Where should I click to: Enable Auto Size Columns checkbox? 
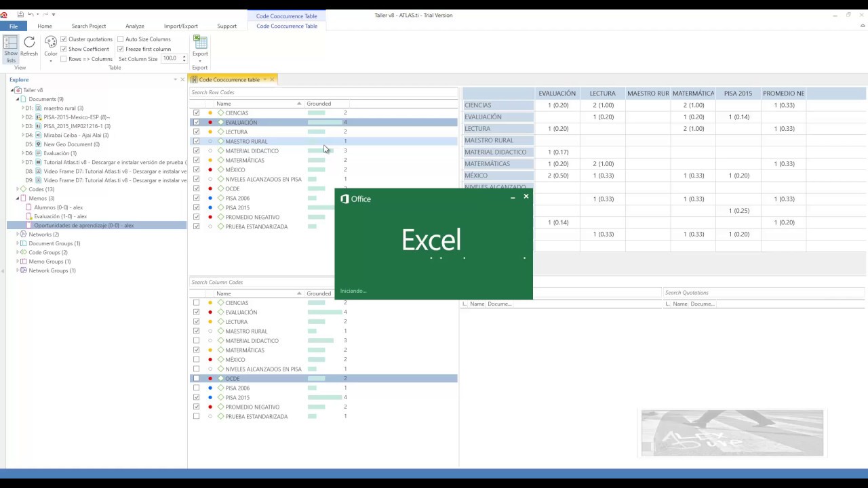121,39
